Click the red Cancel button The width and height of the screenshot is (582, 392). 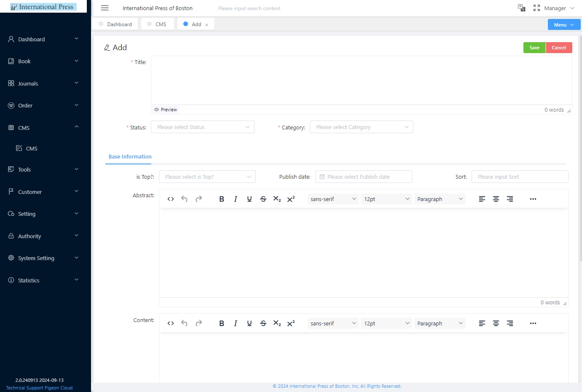[559, 48]
